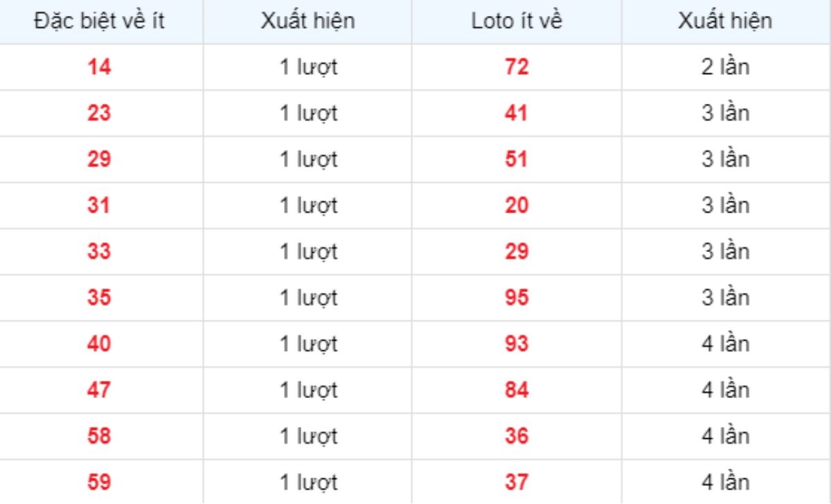Click loto number 95

pos(517,298)
